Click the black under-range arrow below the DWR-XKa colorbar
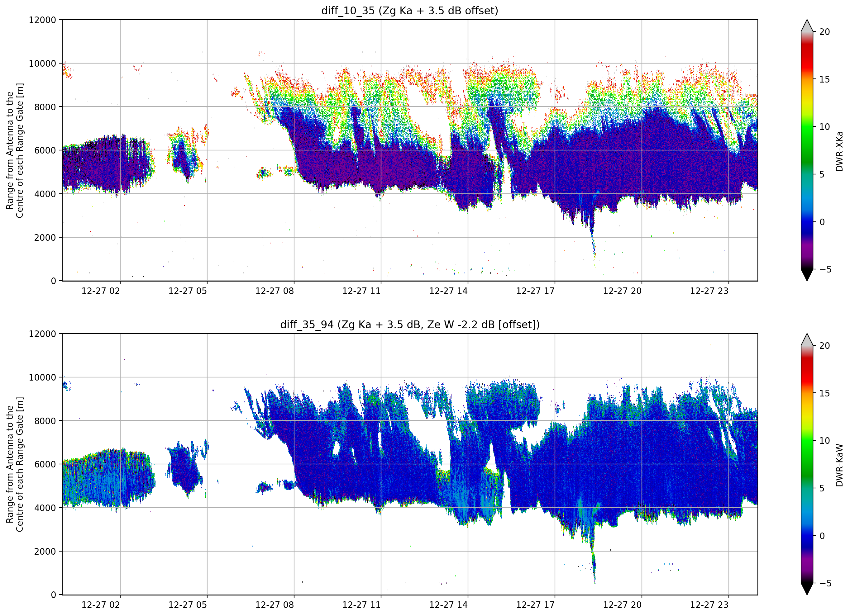850x616 pixels. (807, 275)
